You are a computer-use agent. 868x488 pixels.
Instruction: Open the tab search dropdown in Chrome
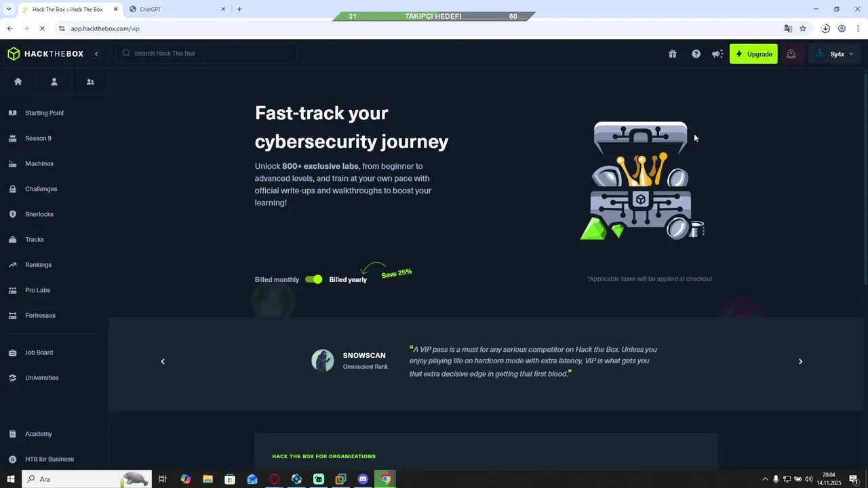point(9,9)
